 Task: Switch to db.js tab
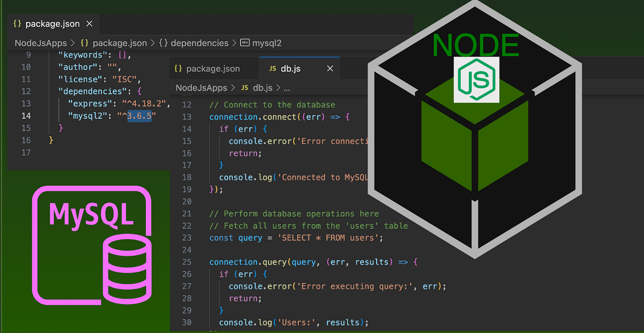tap(290, 69)
